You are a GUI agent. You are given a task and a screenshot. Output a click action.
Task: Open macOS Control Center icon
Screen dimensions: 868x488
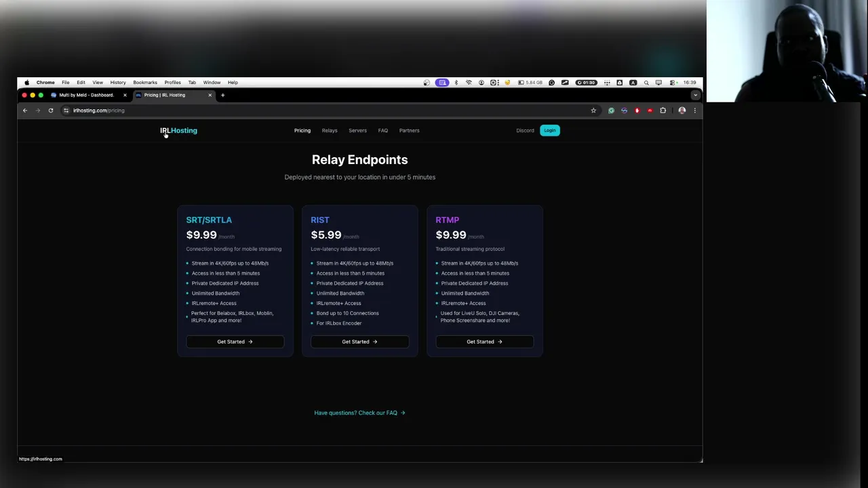(673, 83)
